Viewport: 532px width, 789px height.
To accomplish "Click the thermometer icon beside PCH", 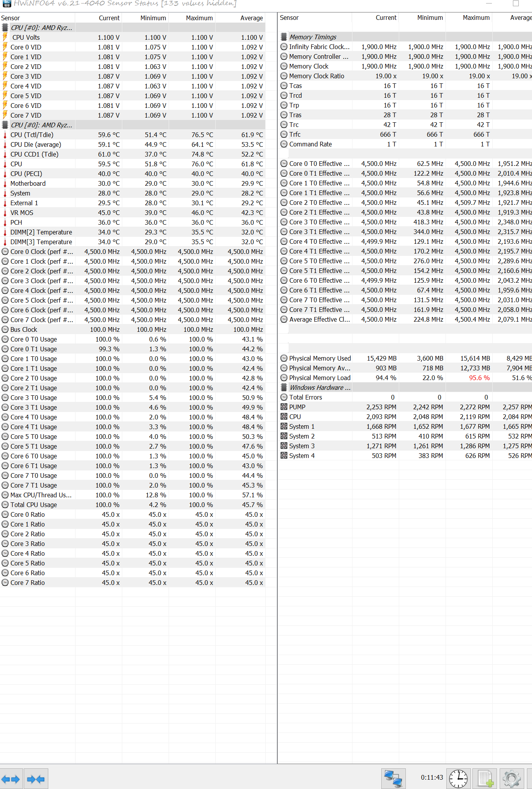I will [x=5, y=222].
